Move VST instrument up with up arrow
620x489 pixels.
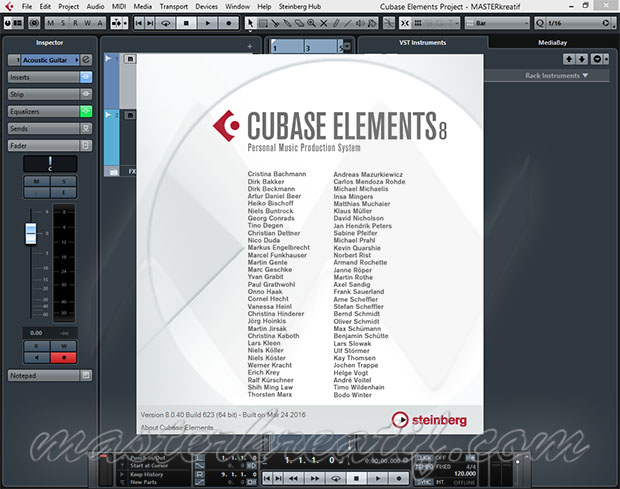tap(569, 59)
